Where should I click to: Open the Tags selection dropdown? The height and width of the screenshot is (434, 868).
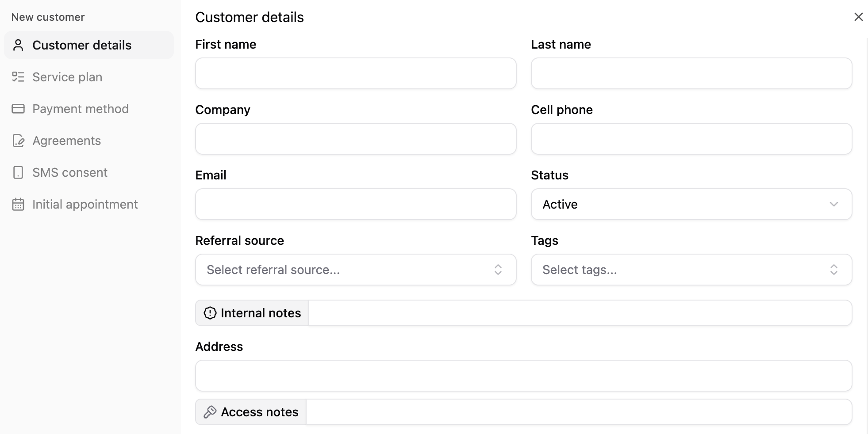[691, 270]
